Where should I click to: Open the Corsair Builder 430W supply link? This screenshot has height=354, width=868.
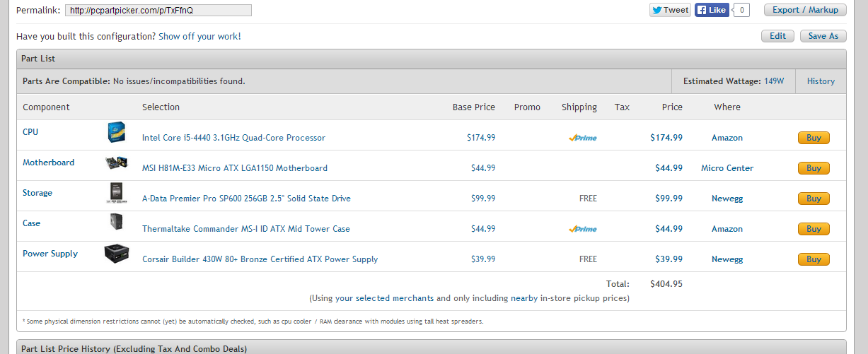[x=260, y=259]
